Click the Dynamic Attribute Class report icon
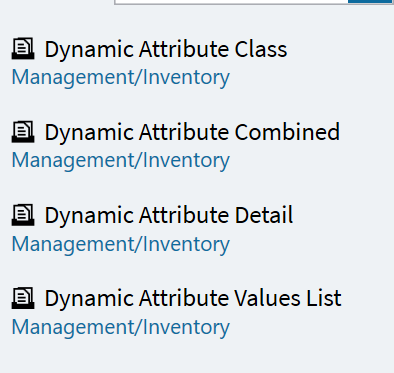Viewport: 394px width, 373px height. point(23,49)
